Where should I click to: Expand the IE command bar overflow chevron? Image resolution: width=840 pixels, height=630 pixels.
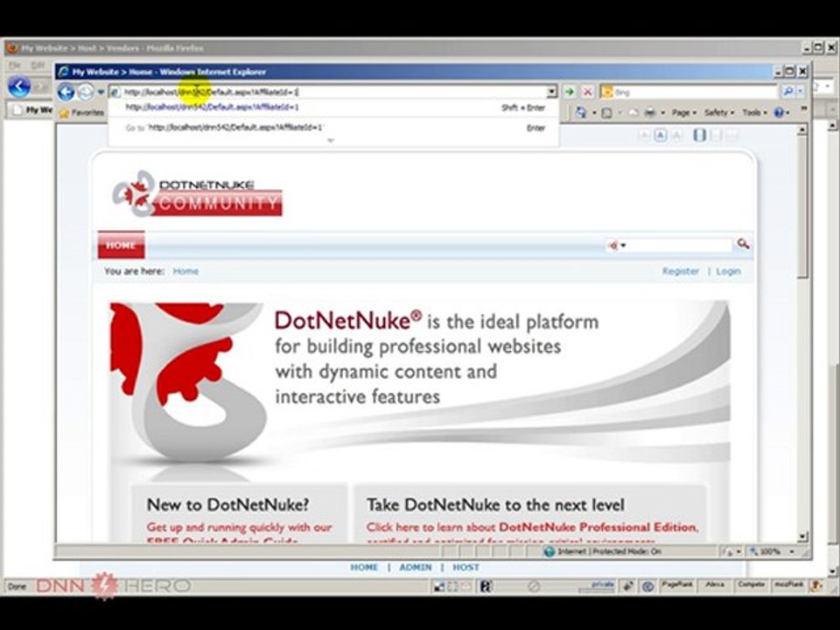803,109
